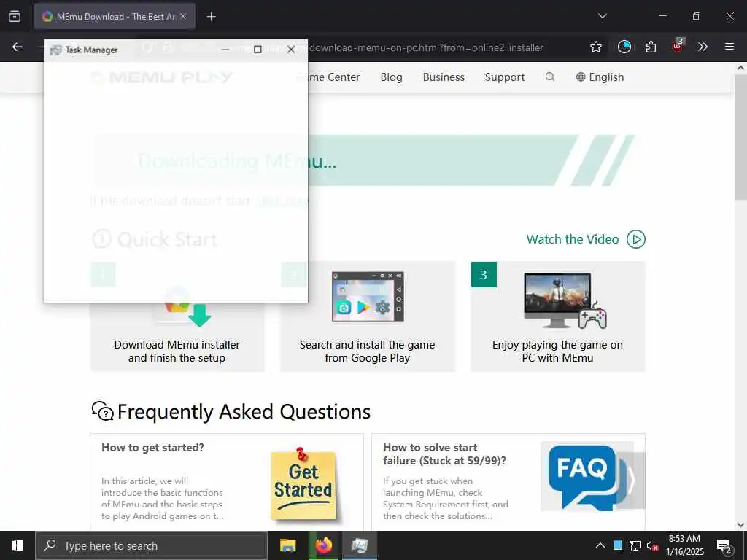
Task: Click the muted volume tray icon
Action: click(x=652, y=545)
